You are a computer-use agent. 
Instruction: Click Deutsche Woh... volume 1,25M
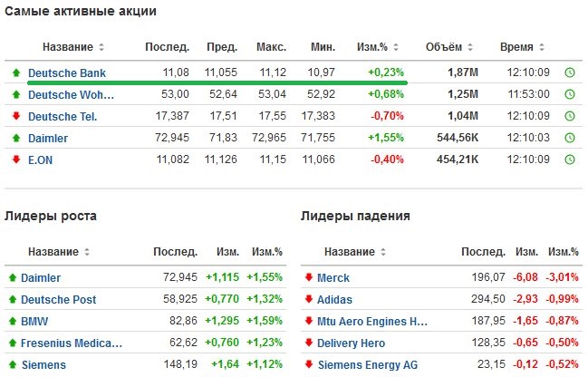pos(463,94)
